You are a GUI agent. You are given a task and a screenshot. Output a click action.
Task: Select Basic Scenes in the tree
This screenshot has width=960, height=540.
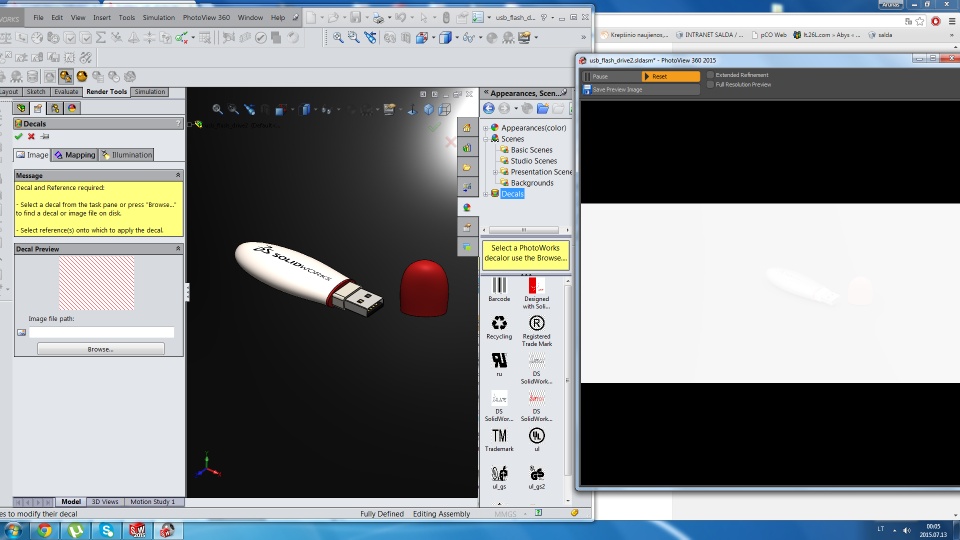click(x=531, y=150)
